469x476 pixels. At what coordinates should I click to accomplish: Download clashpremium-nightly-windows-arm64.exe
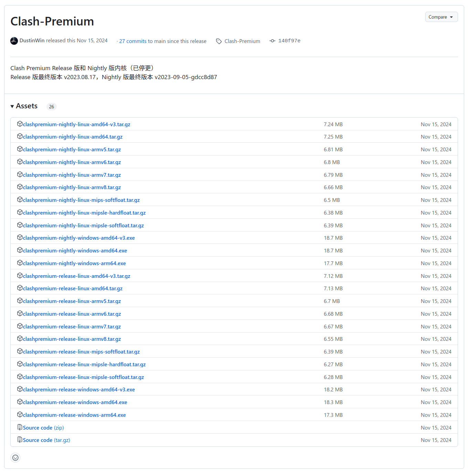tap(74, 263)
